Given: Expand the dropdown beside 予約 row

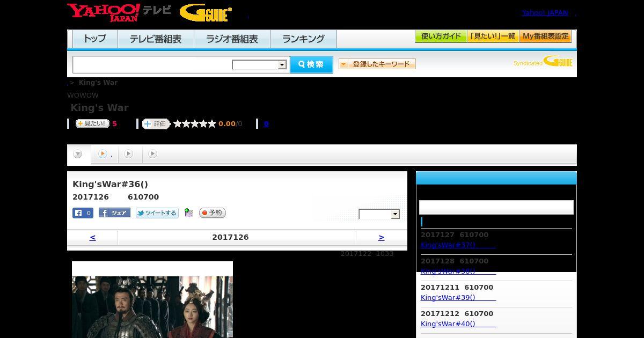Looking at the screenshot, I should point(379,215).
